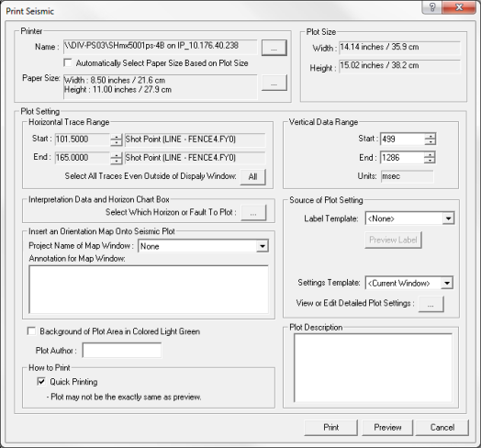Click into the Plot Author field
Image resolution: width=481 pixels, height=448 pixels.
tap(122, 351)
